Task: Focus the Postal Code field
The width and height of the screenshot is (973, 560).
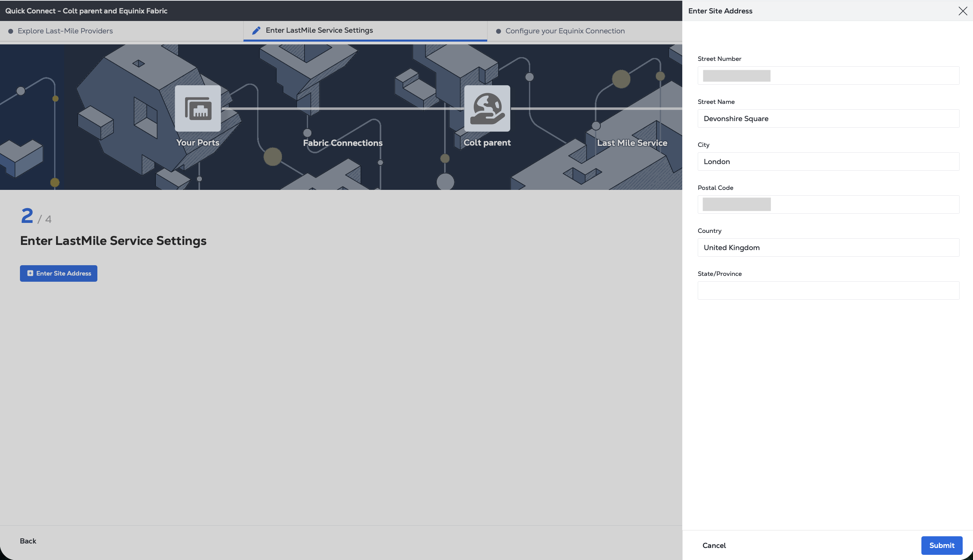Action: [828, 205]
